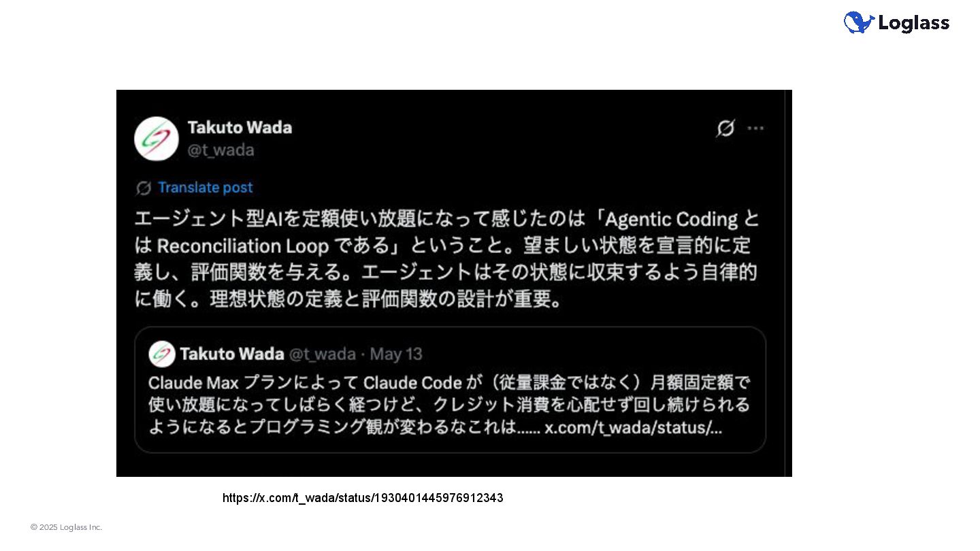Click the Grok icon beside the more menu
980x551 pixels.
coord(725,128)
